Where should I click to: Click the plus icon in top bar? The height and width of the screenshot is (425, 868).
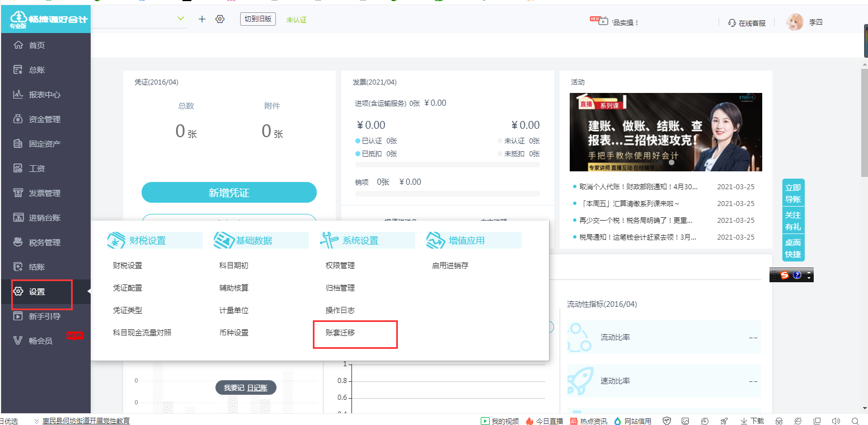pos(202,19)
